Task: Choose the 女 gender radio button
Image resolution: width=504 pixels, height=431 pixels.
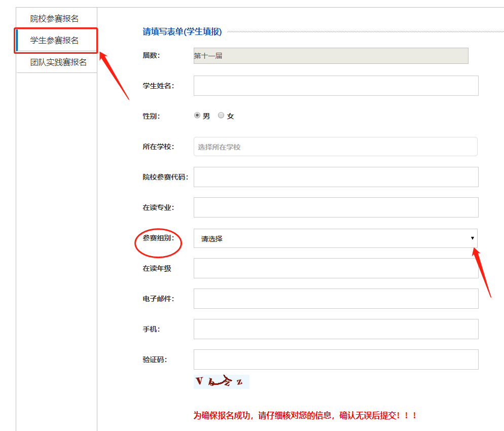Action: click(x=221, y=116)
